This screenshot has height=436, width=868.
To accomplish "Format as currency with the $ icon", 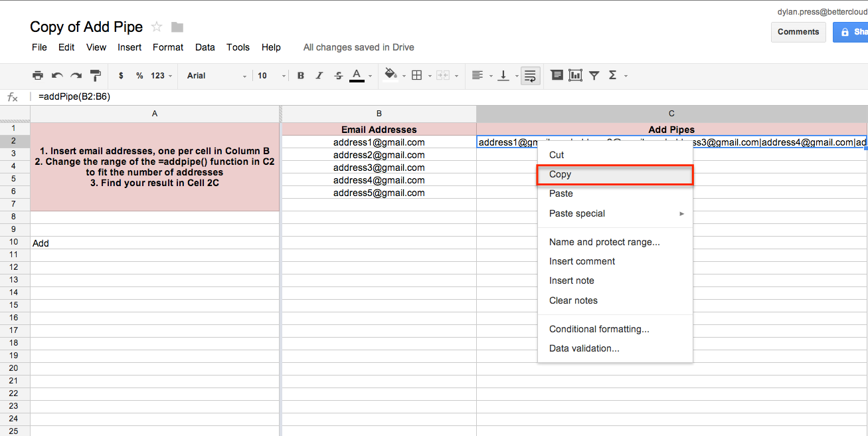I will 121,76.
